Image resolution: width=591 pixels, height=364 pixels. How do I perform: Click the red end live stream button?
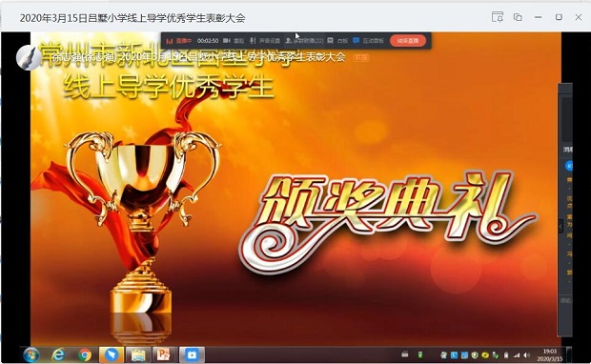point(408,41)
